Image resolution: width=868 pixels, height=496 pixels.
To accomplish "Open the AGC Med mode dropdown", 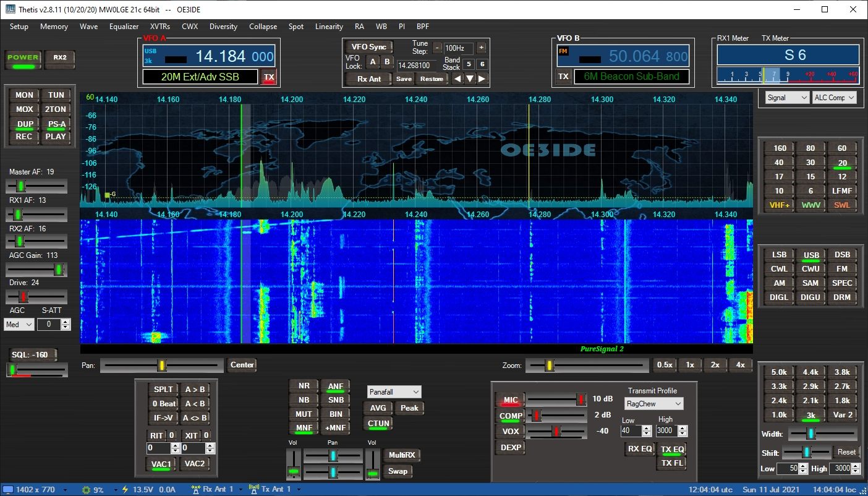I will 19,325.
